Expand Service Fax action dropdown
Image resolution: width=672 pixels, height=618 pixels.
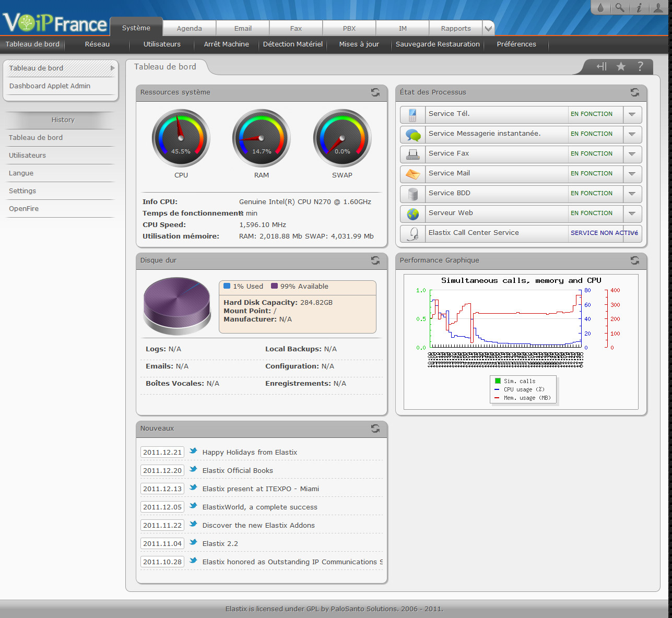pyautogui.click(x=632, y=154)
